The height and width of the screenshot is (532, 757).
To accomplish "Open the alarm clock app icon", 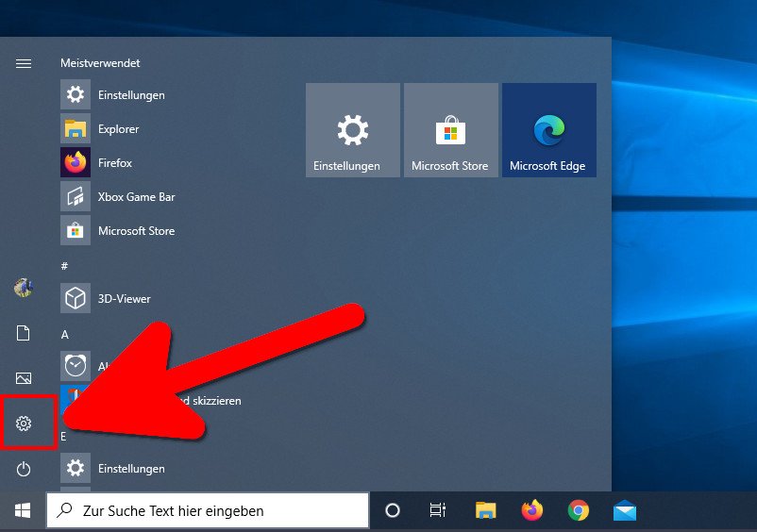I will click(76, 366).
